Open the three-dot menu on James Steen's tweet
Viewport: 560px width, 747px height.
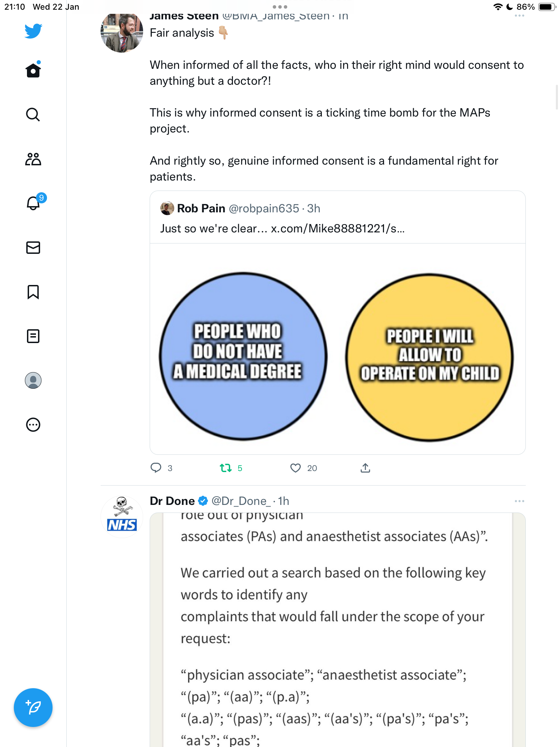point(519,16)
